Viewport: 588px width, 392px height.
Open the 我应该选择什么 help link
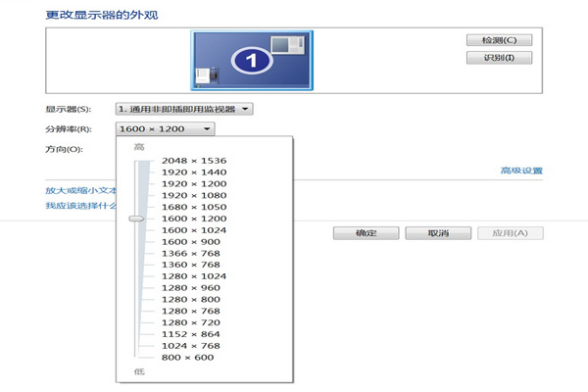[81, 206]
